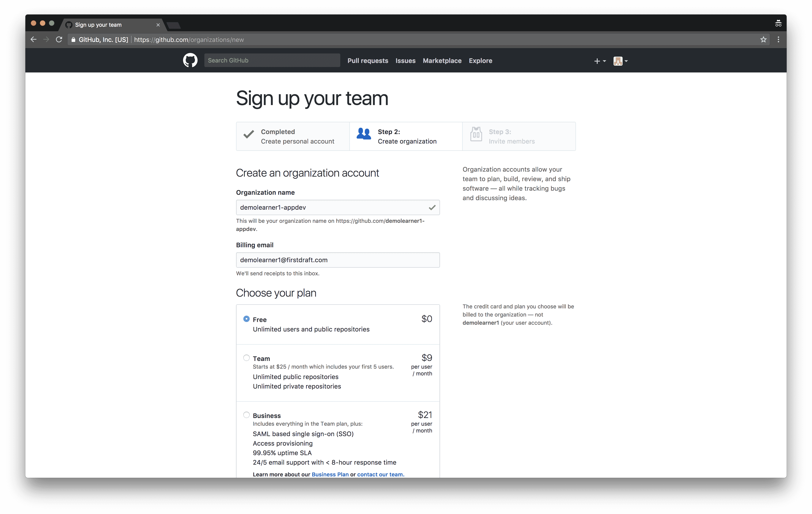This screenshot has width=812, height=514.
Task: Open Chrome's three-dot menu
Action: click(778, 39)
